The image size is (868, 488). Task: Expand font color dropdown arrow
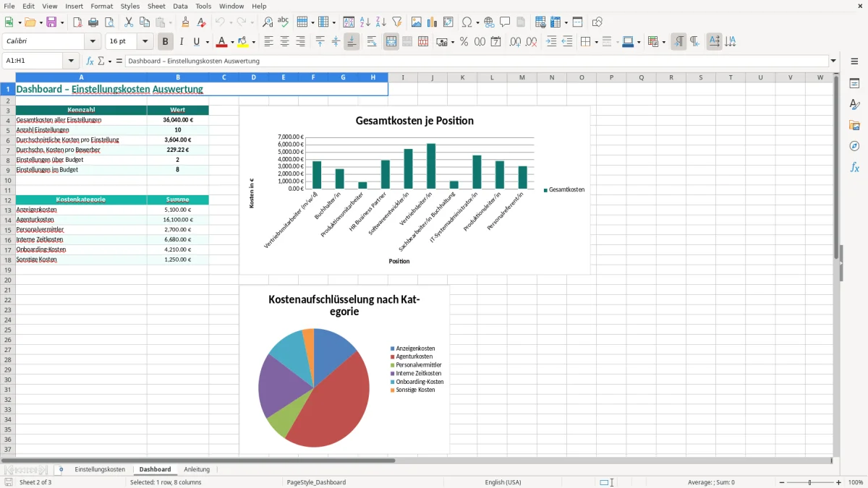tap(231, 42)
